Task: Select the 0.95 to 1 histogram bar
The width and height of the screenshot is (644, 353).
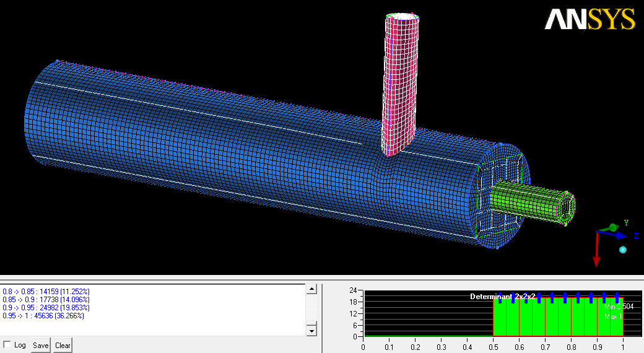Action: point(616,325)
